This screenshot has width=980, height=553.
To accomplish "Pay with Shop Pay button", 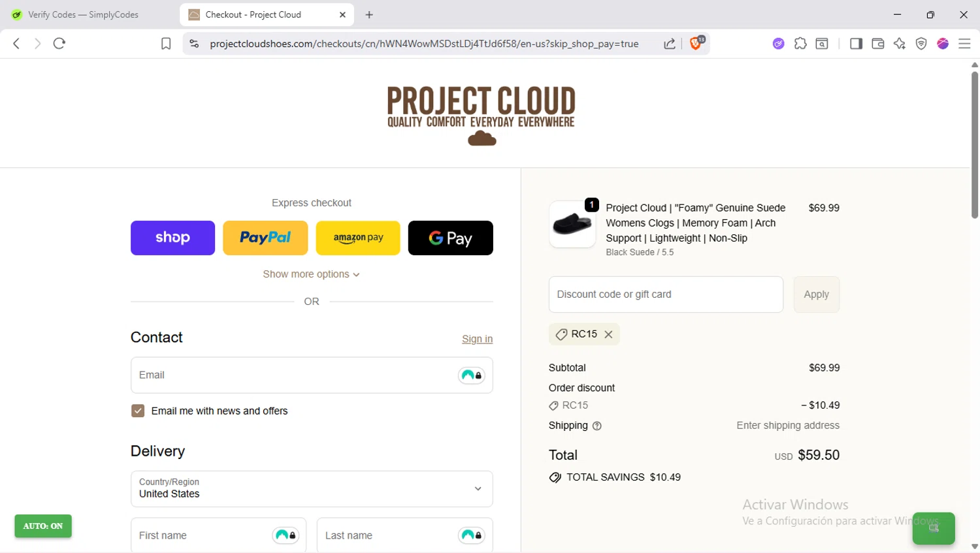I will click(172, 238).
